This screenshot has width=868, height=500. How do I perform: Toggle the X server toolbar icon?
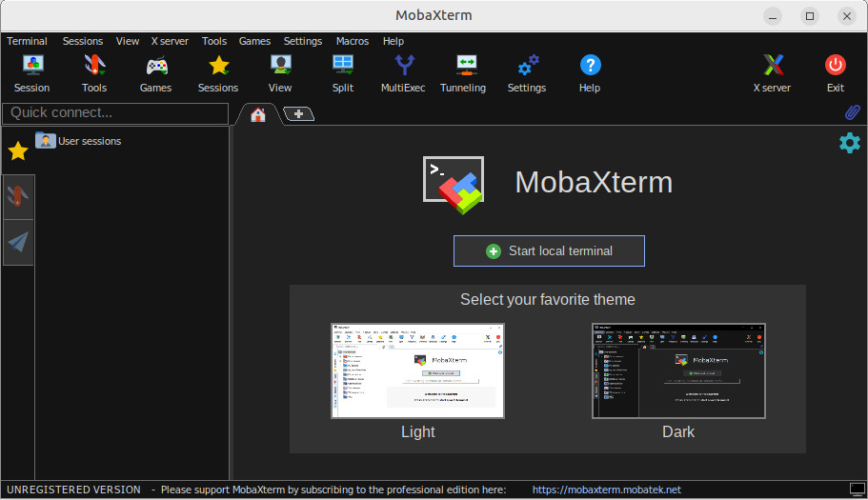click(x=772, y=73)
